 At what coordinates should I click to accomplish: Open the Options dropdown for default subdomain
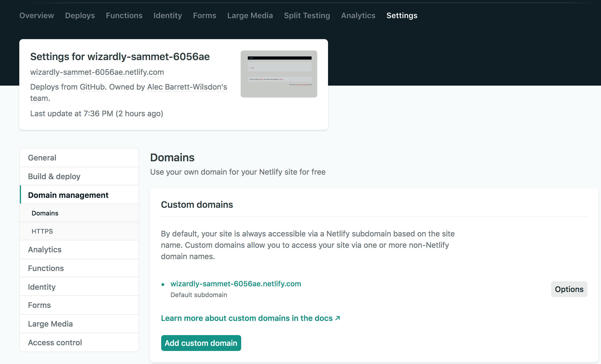click(569, 289)
